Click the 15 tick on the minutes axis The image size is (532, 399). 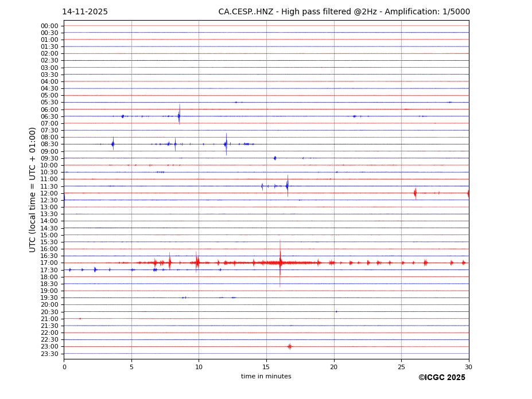pos(266,367)
